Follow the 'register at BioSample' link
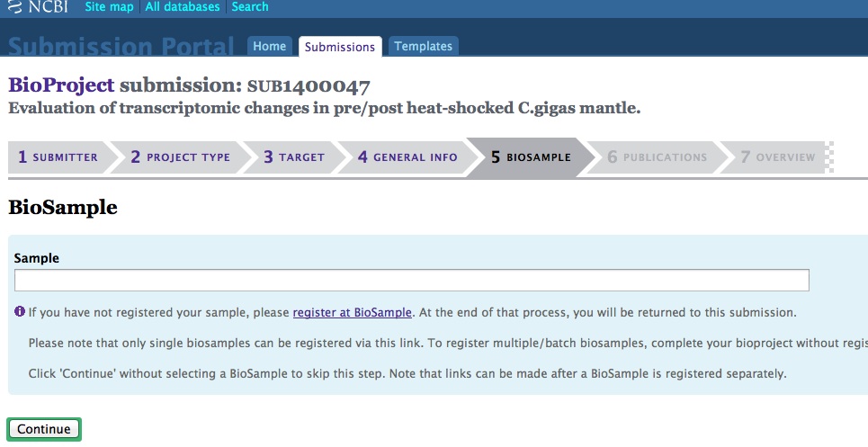Image resolution: width=868 pixels, height=447 pixels. point(352,313)
